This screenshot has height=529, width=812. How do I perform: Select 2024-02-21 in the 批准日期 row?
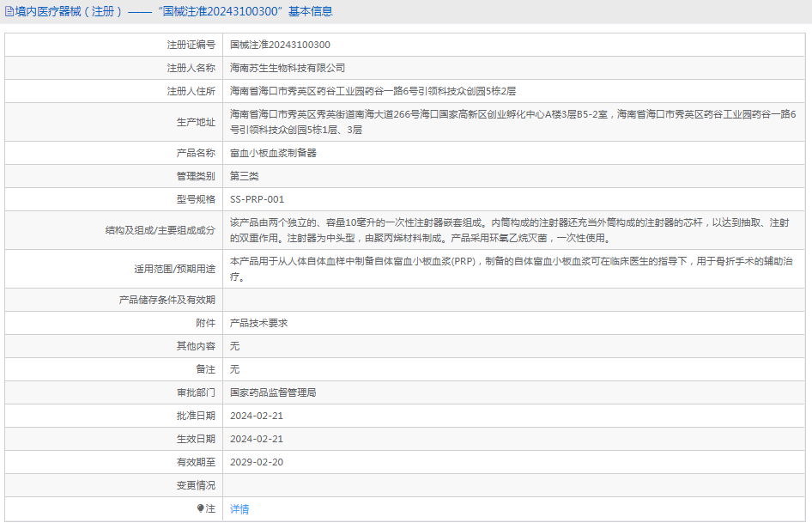(257, 416)
